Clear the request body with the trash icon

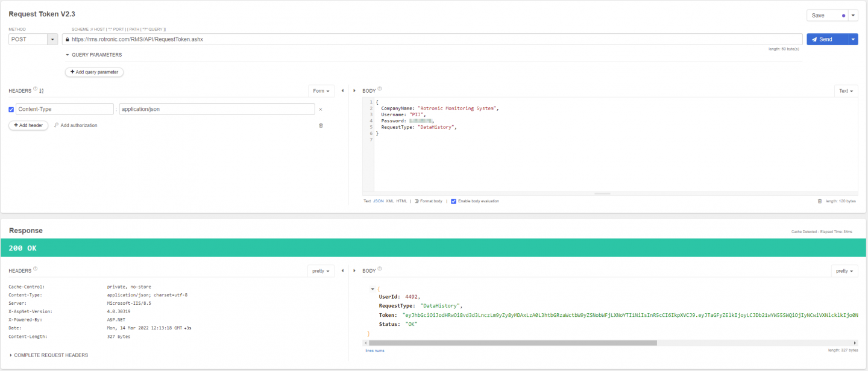point(819,201)
